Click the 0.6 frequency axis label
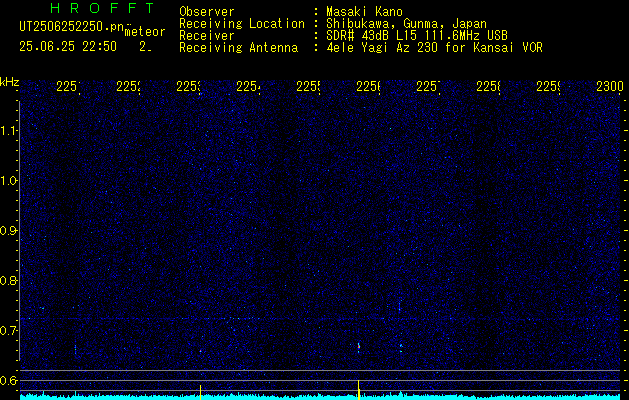 [x=8, y=380]
